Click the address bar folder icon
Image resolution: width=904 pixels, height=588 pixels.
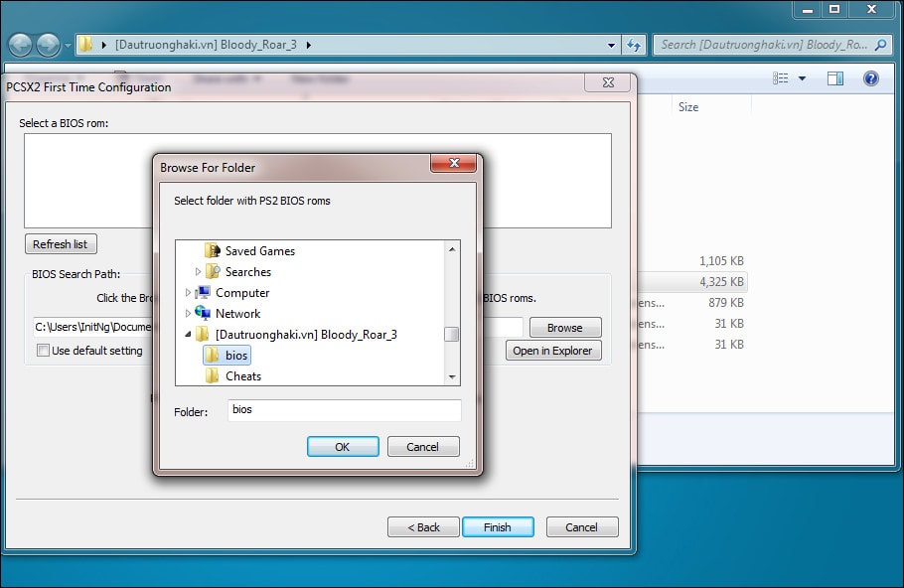tap(85, 45)
